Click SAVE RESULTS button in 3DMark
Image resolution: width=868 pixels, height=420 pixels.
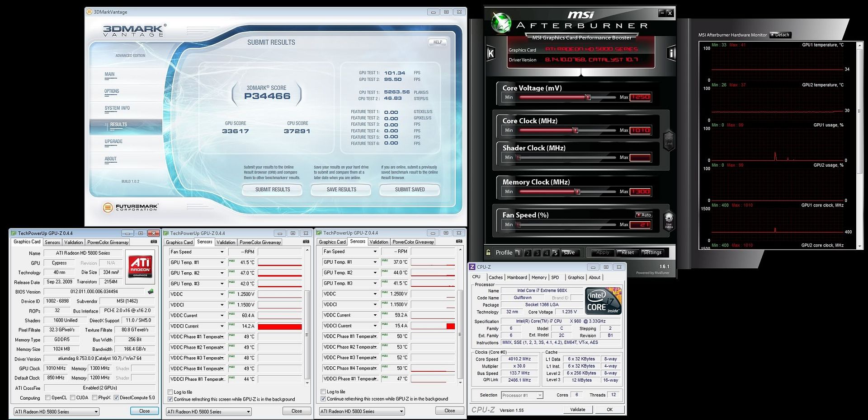click(341, 190)
